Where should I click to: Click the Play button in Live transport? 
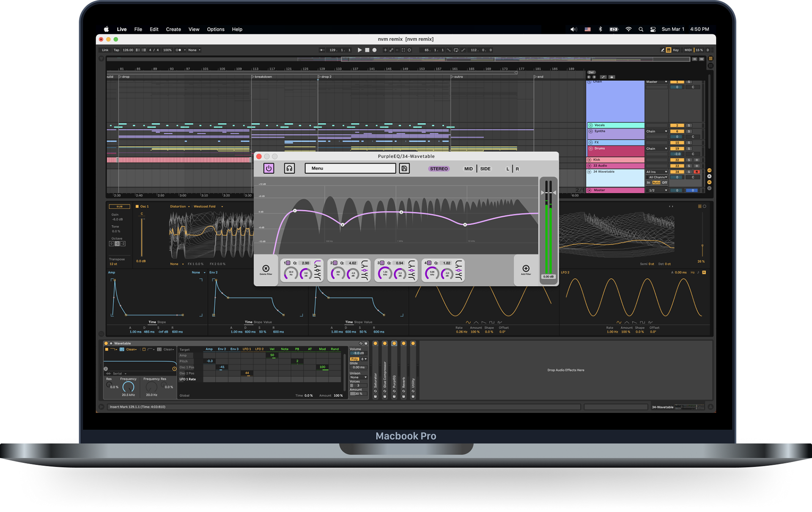click(360, 50)
